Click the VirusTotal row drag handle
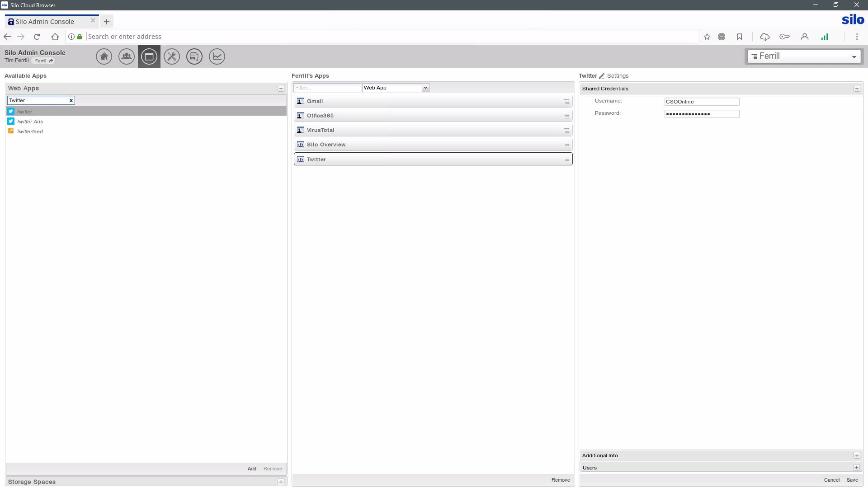This screenshot has width=868, height=488. point(566,131)
